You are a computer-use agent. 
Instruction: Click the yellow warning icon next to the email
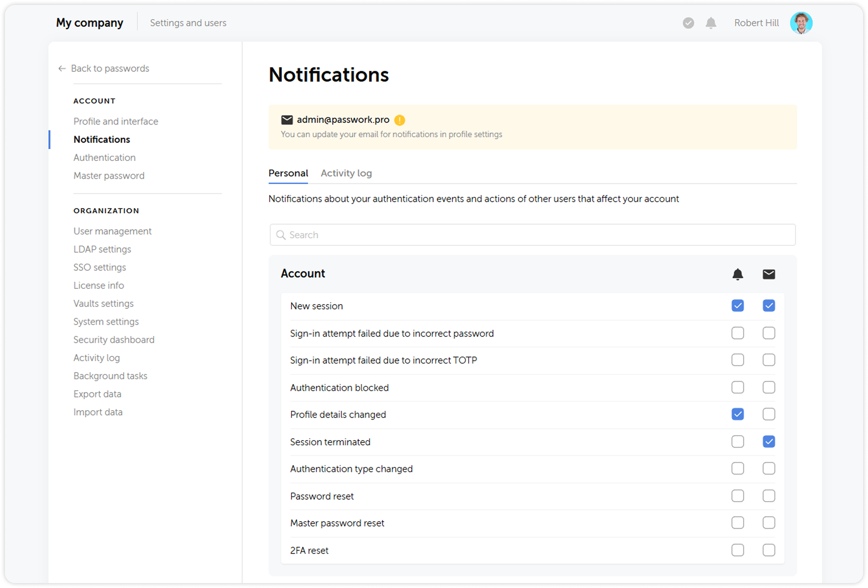pos(399,120)
